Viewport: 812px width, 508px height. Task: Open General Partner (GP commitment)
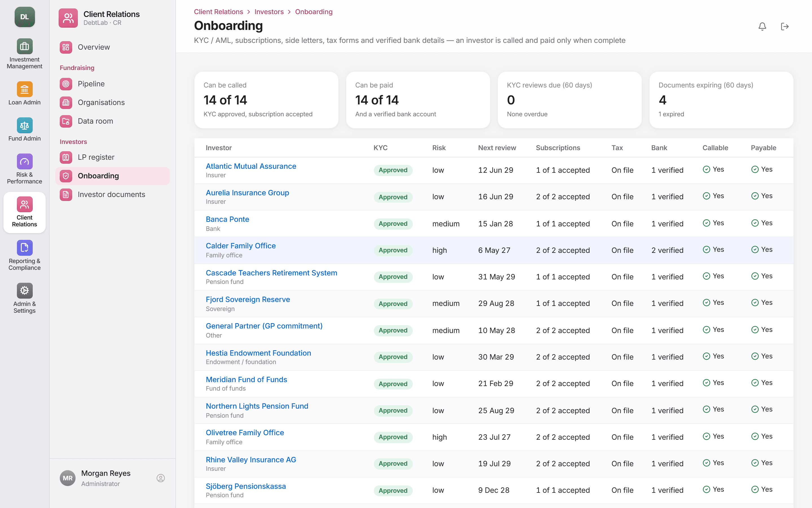(x=264, y=326)
